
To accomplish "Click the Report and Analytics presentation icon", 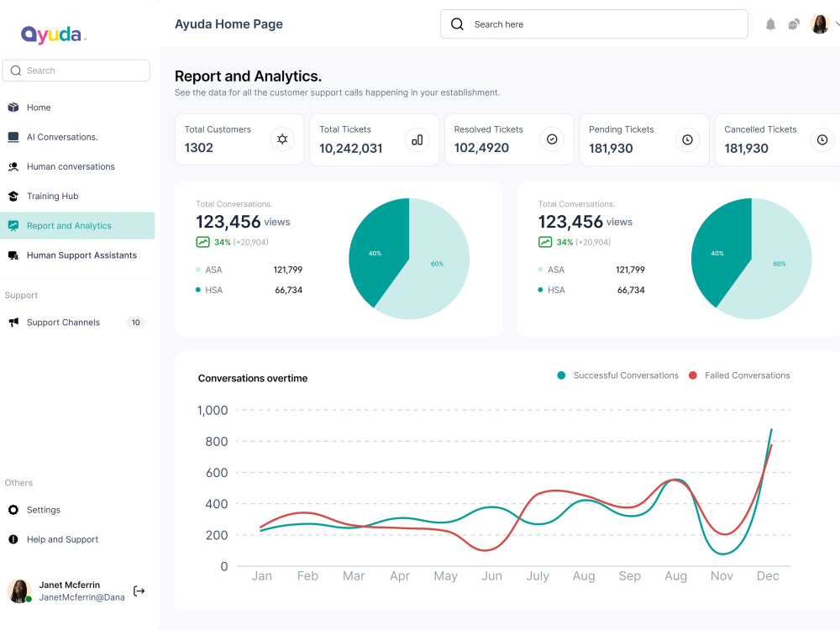I will pos(13,225).
